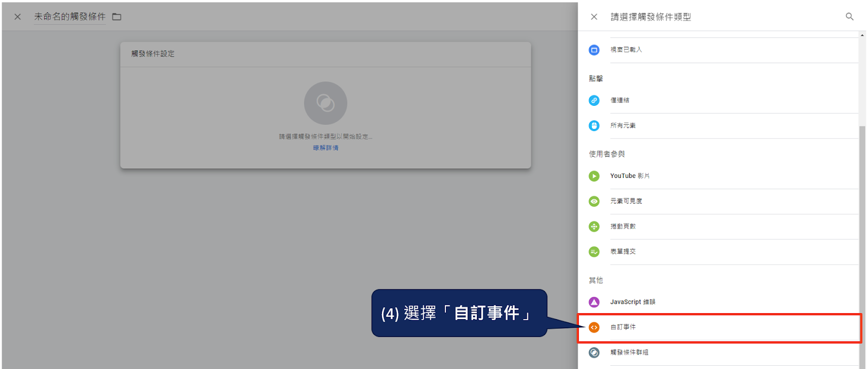Click the 捲動頁數 text label
868x369 pixels.
tap(623, 226)
